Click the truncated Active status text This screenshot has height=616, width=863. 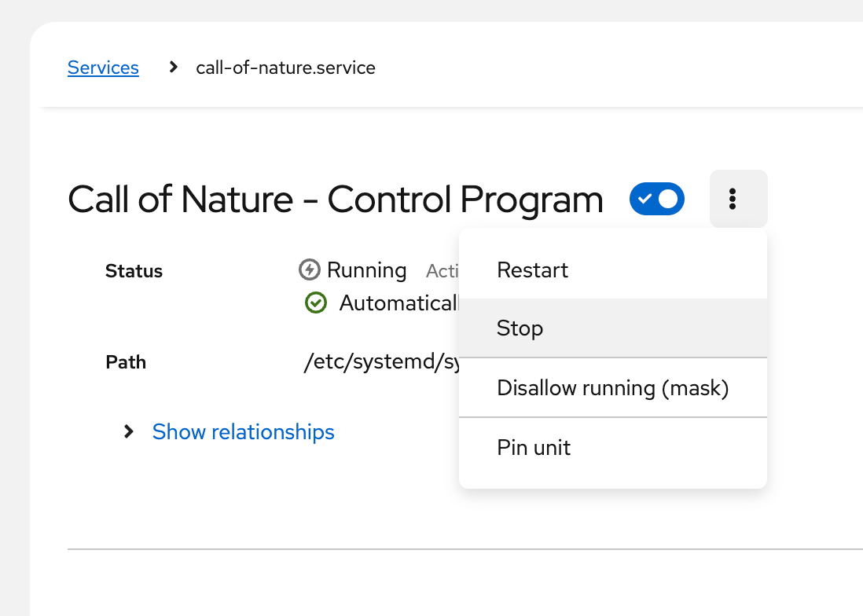[x=442, y=271]
